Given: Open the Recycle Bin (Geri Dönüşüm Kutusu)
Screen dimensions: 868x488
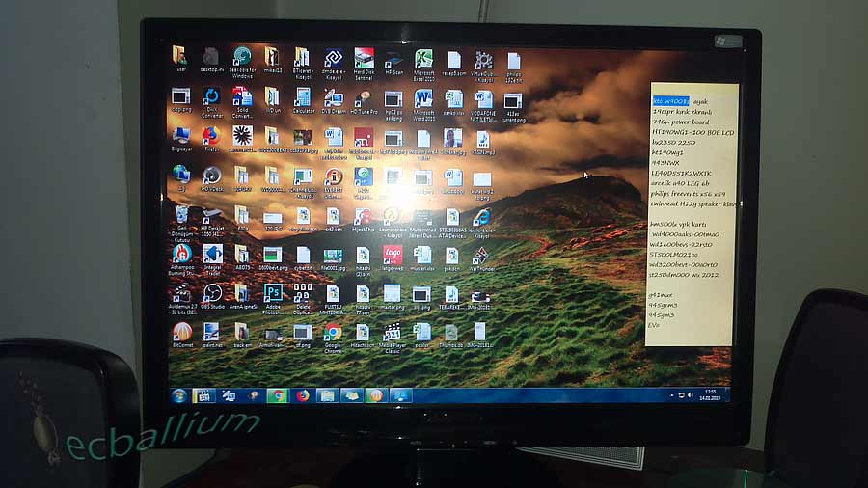Looking at the screenshot, I should (x=181, y=216).
